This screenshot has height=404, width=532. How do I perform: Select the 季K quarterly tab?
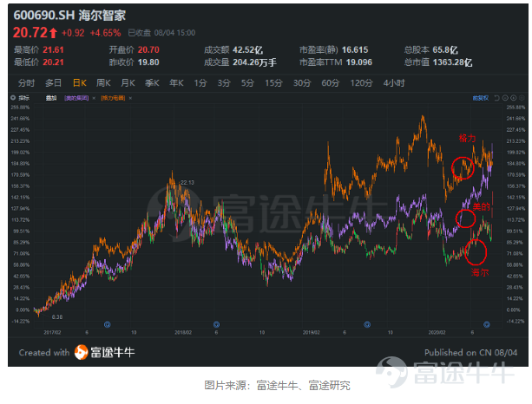(152, 83)
